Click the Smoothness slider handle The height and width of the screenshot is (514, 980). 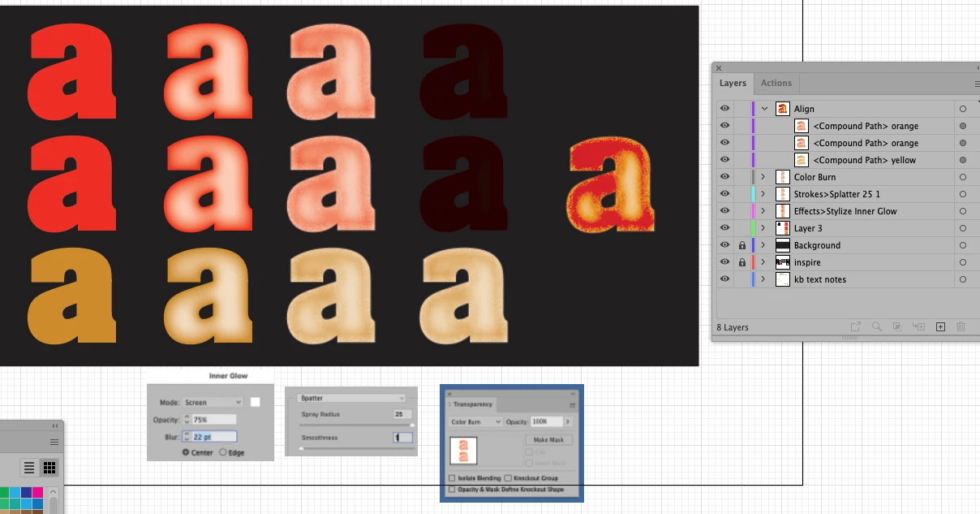point(301,448)
